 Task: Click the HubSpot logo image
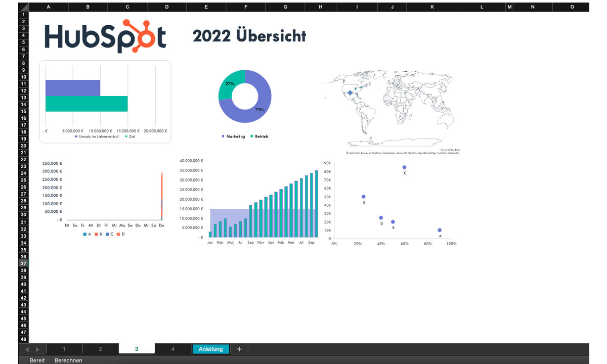click(x=105, y=36)
